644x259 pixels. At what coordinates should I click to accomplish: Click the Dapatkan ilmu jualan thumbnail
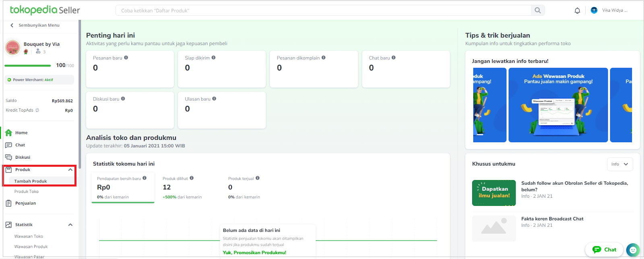coord(494,193)
